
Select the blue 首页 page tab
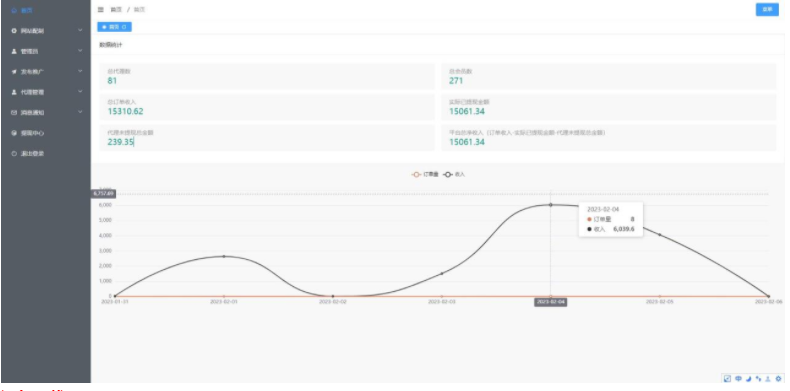click(114, 27)
